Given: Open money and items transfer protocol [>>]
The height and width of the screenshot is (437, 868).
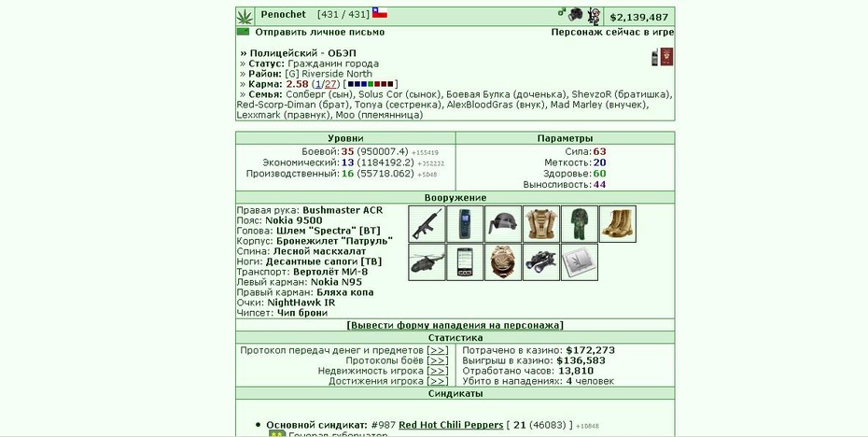Looking at the screenshot, I should point(438,350).
